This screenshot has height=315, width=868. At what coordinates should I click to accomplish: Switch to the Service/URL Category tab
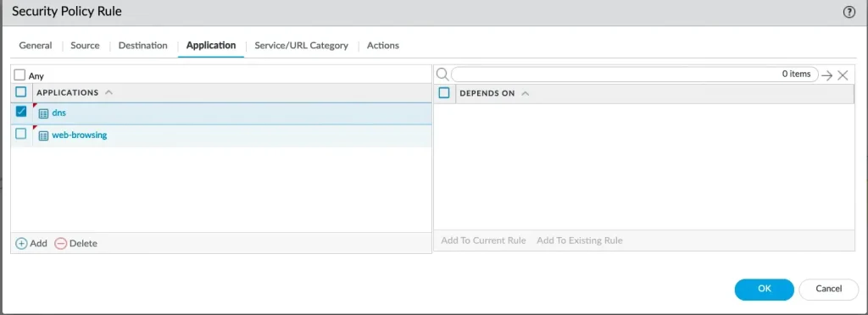(x=301, y=46)
